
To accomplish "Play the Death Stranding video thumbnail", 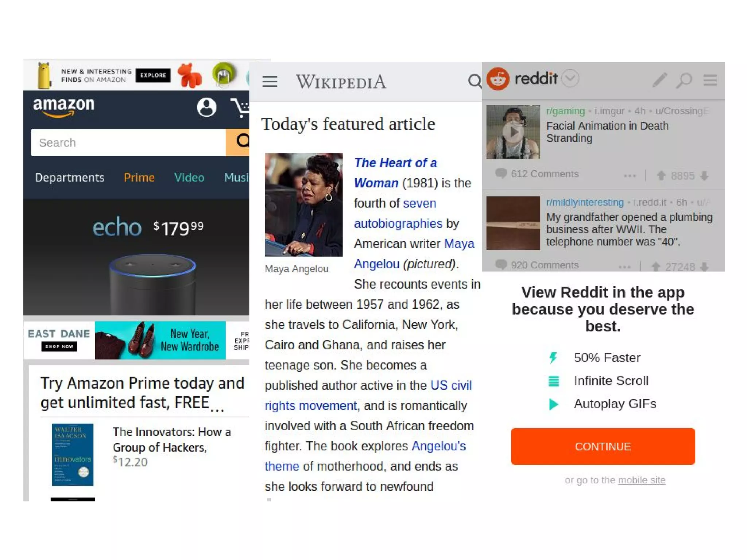I will tap(513, 132).
